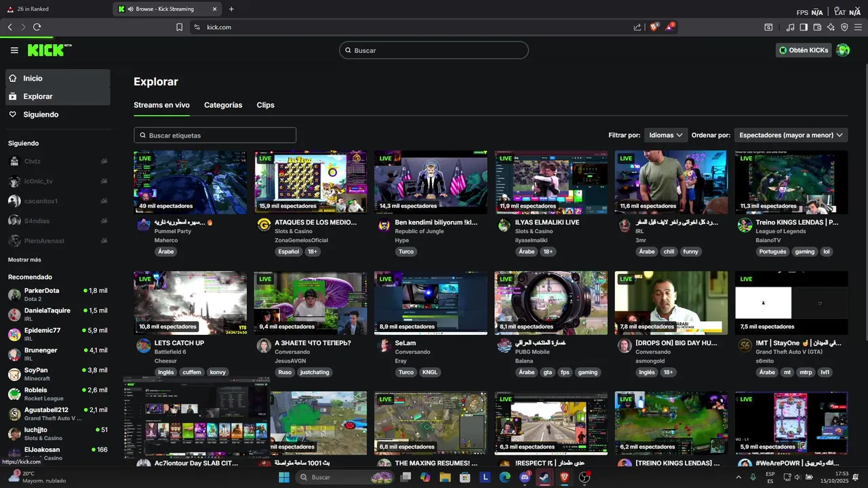Switch to the Categorías tab
This screenshot has height=488, width=868.
coord(223,105)
